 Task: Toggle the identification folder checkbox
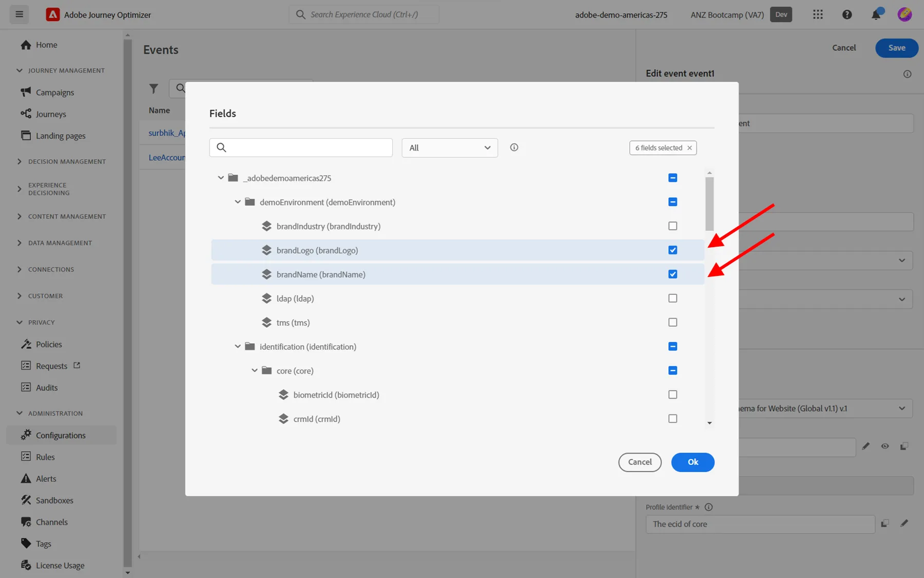[x=672, y=347]
